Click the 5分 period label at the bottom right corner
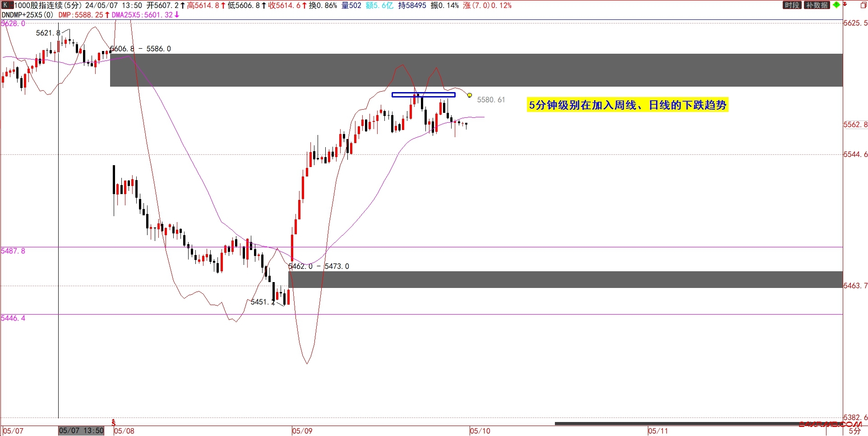868x436 pixels. [854, 431]
